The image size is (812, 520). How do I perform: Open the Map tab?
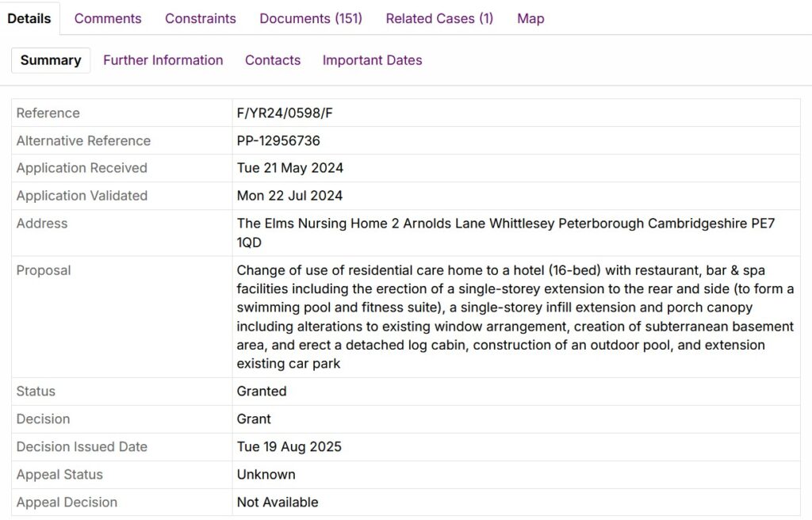tap(530, 18)
